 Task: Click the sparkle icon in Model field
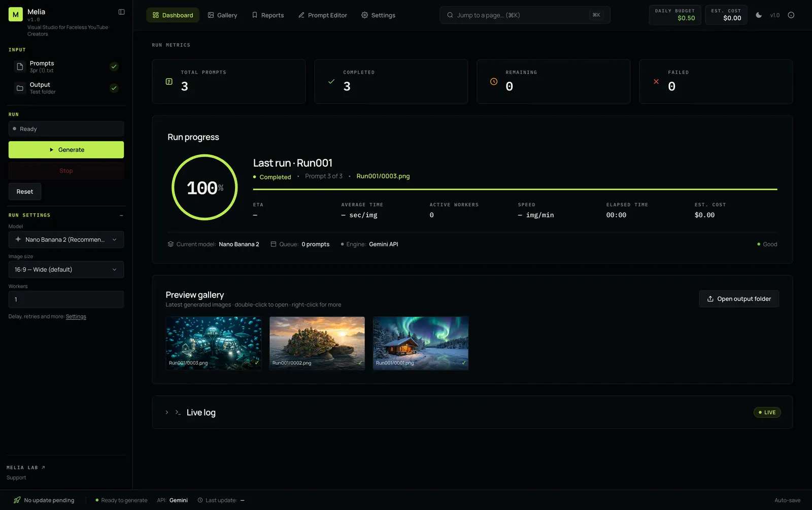(x=18, y=239)
